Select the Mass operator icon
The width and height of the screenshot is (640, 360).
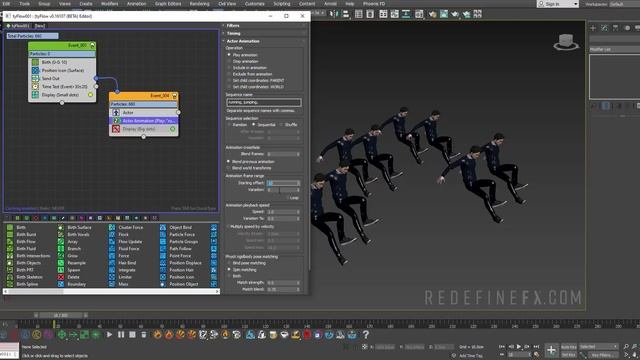pyautogui.click(x=112, y=284)
